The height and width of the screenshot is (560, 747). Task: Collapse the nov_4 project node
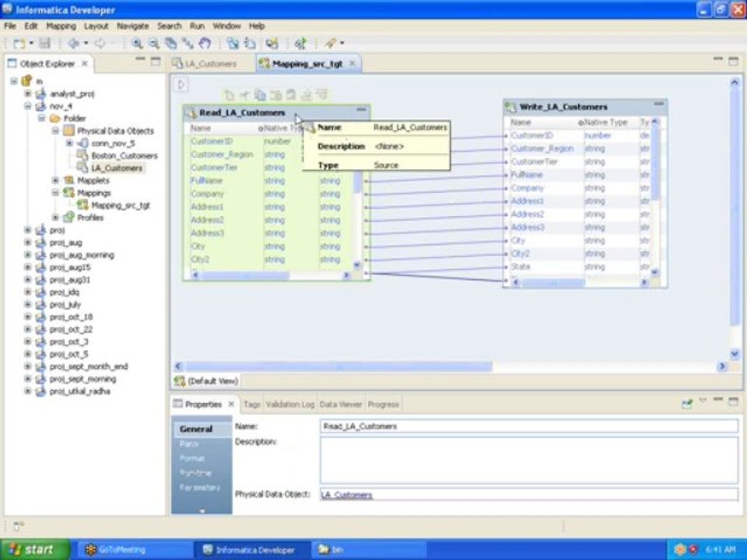[x=28, y=107]
